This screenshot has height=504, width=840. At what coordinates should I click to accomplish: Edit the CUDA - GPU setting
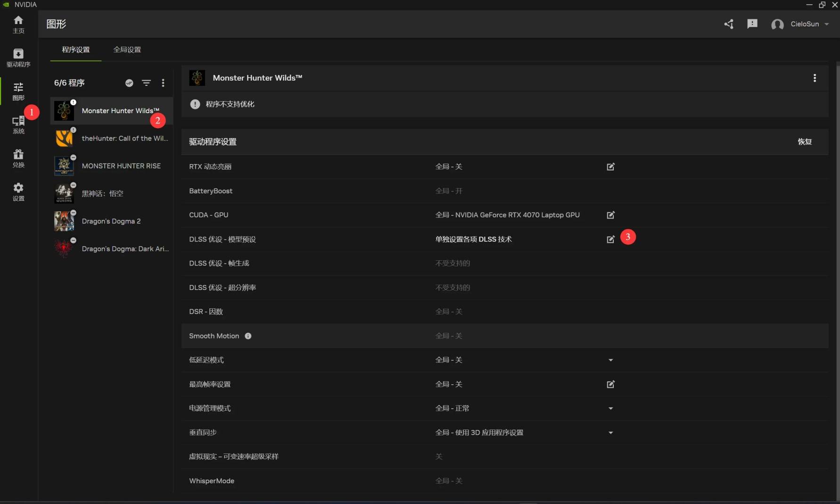(610, 215)
